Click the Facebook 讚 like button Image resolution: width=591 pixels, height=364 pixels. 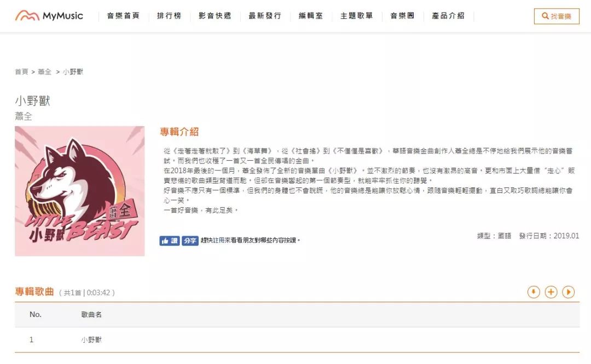coord(169,240)
